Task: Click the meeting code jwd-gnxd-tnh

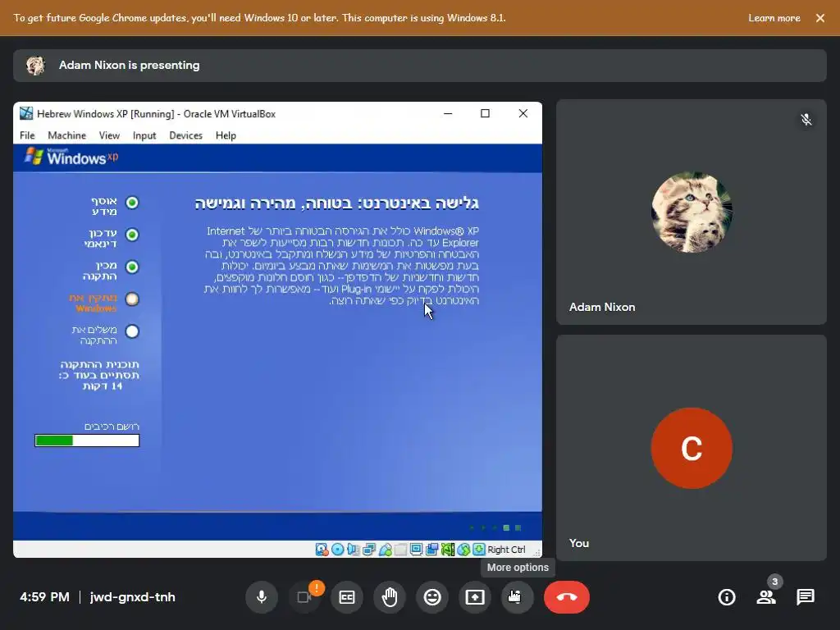Action: [x=132, y=597]
